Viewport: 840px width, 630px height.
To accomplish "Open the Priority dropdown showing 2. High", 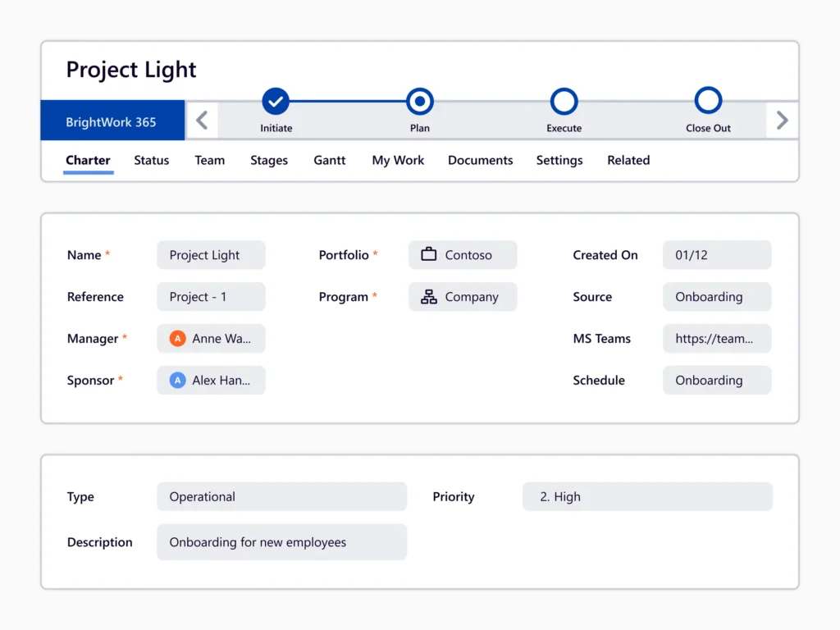I will point(647,496).
